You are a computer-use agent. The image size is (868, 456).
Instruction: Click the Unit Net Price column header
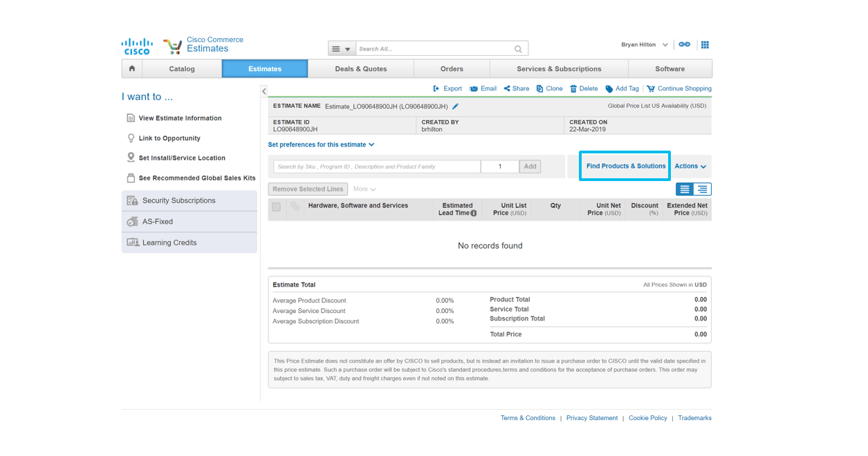tap(604, 209)
